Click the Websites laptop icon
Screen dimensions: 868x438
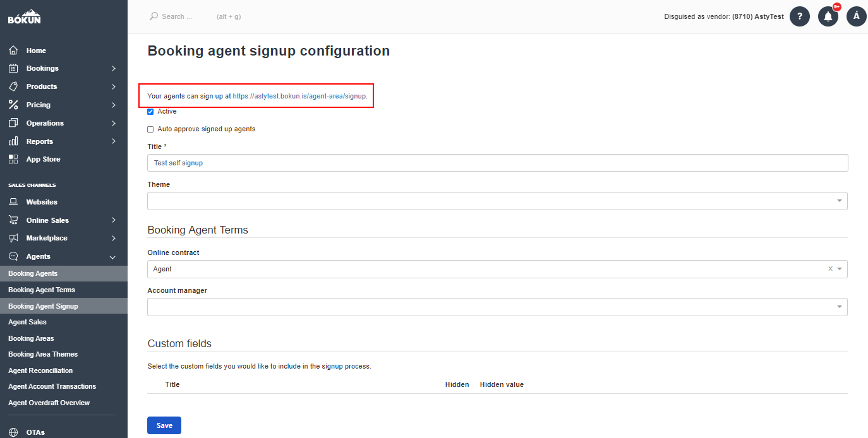[x=13, y=202]
